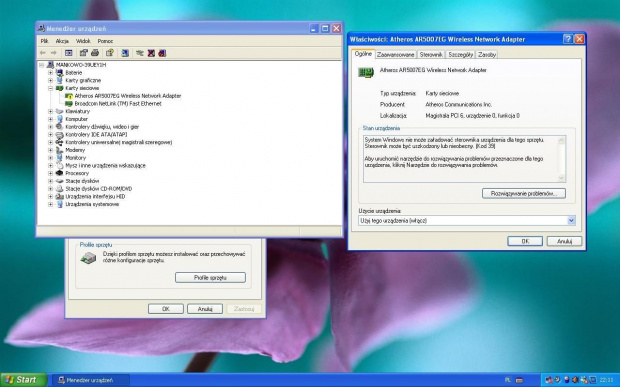The width and height of the screenshot is (620, 387).
Task: Click Anuluj in the System Properties window behind
Action: click(x=205, y=309)
